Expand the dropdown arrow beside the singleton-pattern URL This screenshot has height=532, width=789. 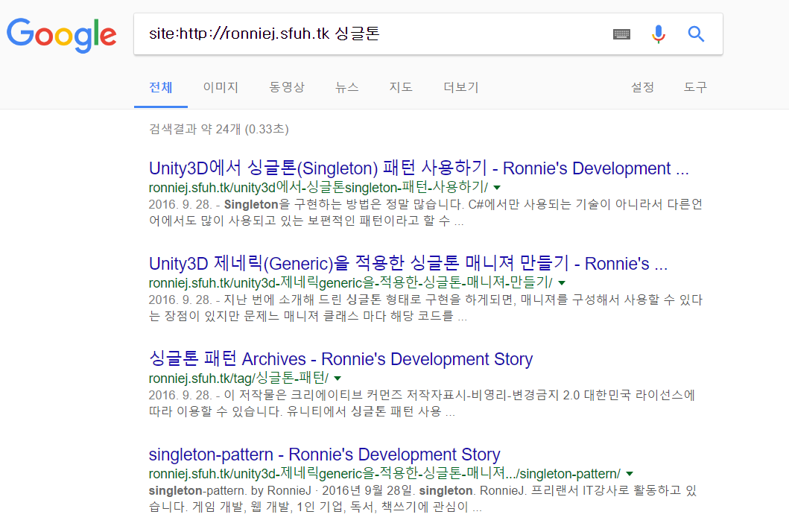[x=630, y=474]
